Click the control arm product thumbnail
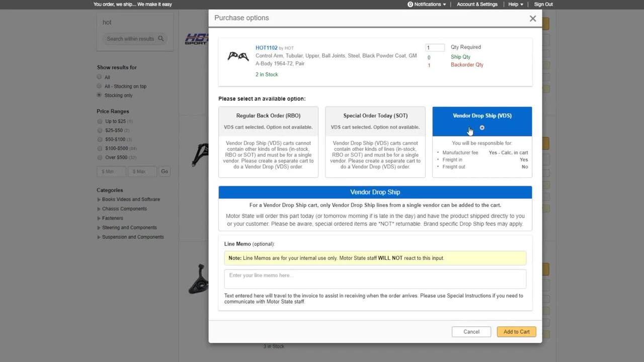The width and height of the screenshot is (644, 362). 238,56
